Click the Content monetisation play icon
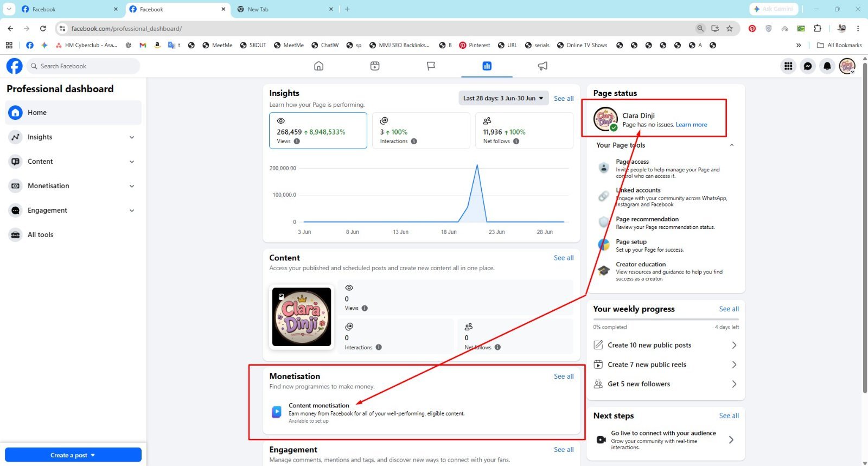This screenshot has width=868, height=466. tap(277, 412)
